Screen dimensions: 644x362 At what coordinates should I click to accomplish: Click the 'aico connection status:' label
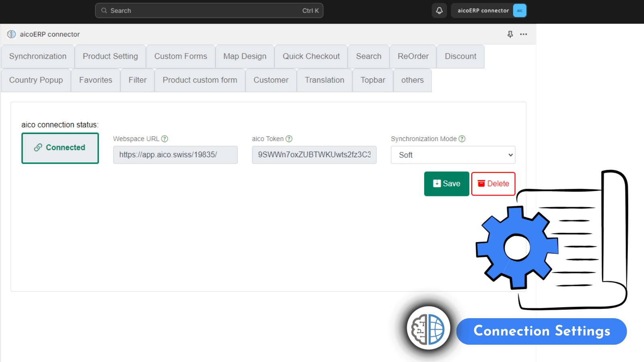tap(60, 125)
